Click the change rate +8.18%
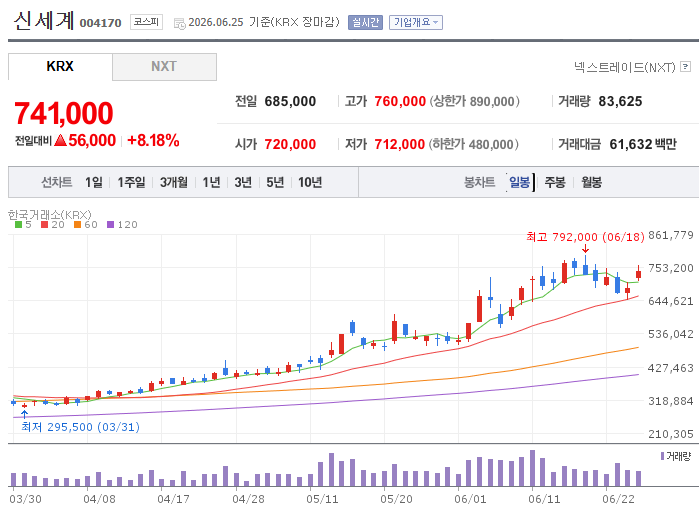Image resolution: width=699 pixels, height=509 pixels. 153,140
